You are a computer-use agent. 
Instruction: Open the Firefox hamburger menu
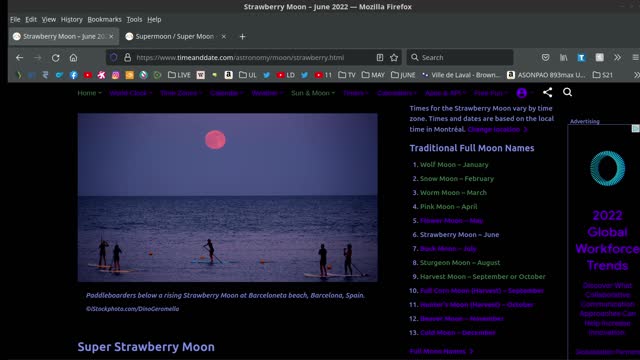[x=636, y=58]
